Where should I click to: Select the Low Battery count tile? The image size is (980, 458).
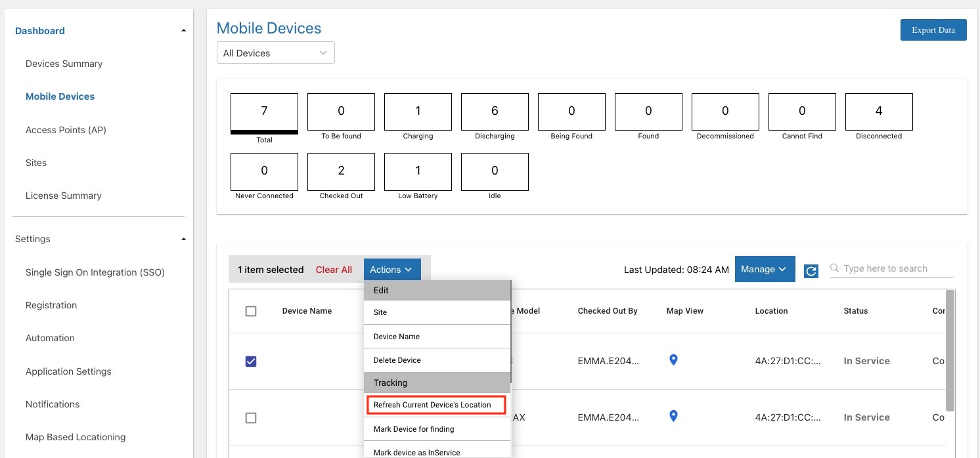(418, 171)
